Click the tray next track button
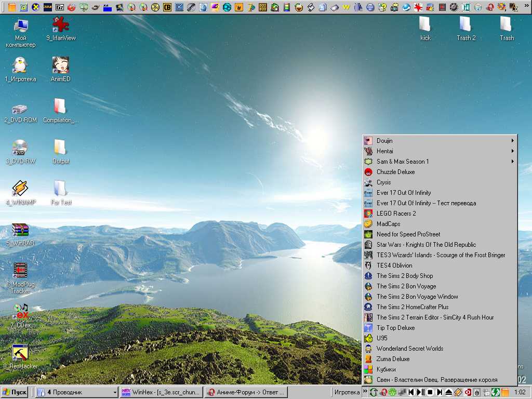 (439, 392)
